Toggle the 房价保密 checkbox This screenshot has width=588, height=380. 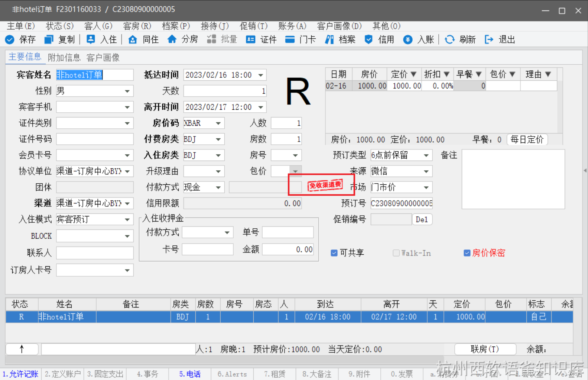coord(467,253)
